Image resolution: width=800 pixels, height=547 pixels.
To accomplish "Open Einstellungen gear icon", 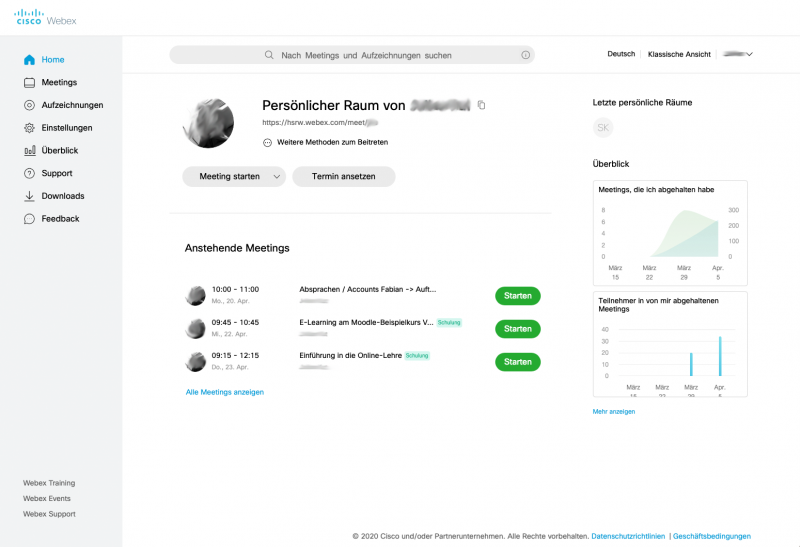I will click(29, 128).
